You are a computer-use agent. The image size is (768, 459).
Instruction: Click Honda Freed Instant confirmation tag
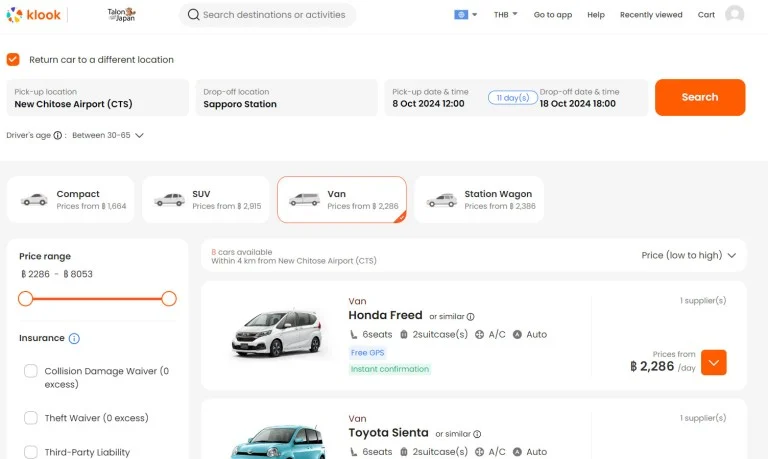pyautogui.click(x=390, y=369)
